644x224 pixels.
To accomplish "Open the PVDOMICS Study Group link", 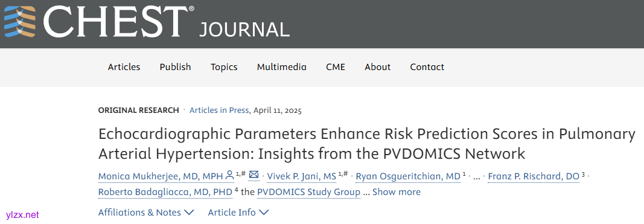I will 309,192.
